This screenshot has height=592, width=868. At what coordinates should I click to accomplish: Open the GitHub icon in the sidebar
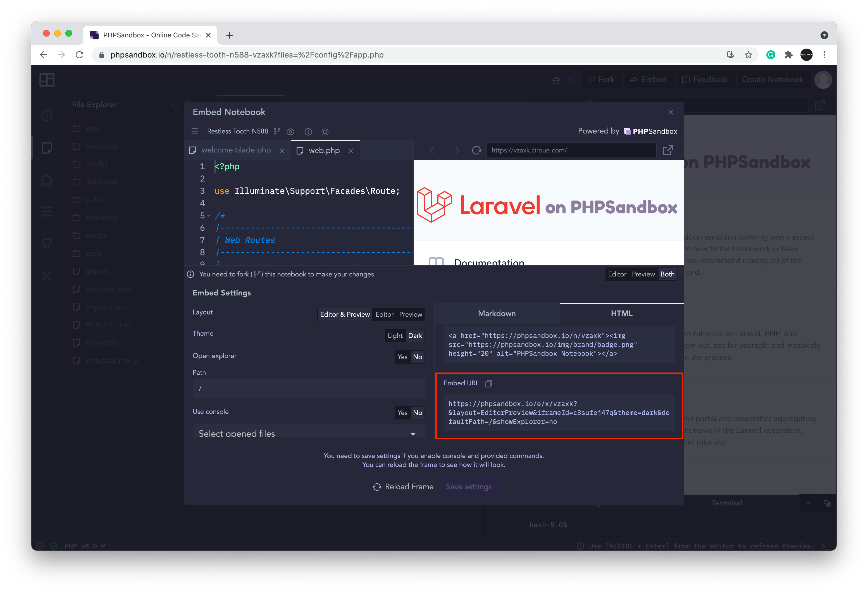pyautogui.click(x=47, y=244)
